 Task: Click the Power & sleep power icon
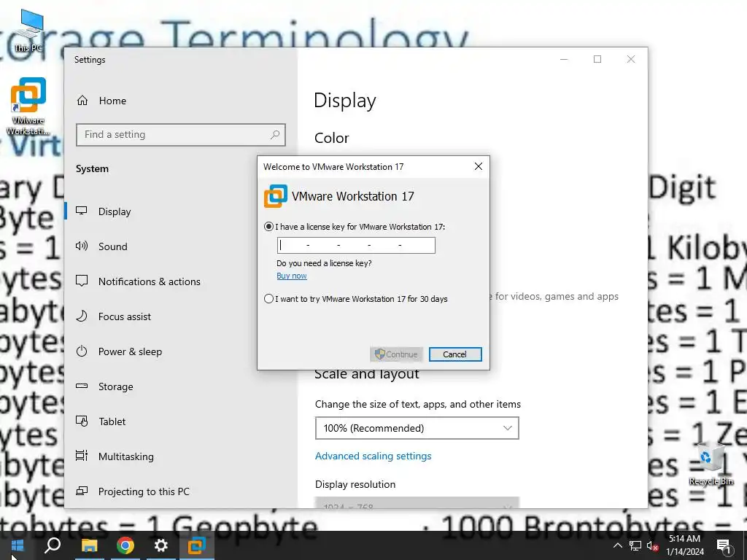tap(82, 351)
